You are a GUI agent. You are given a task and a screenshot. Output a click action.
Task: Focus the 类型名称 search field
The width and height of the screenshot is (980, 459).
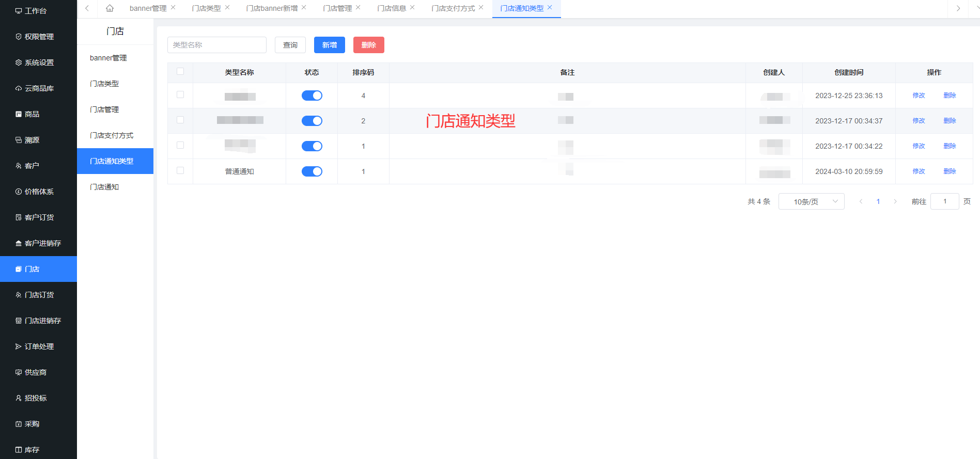click(217, 45)
